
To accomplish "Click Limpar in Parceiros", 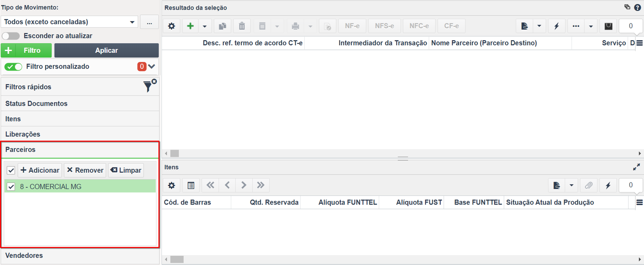I will pos(126,170).
